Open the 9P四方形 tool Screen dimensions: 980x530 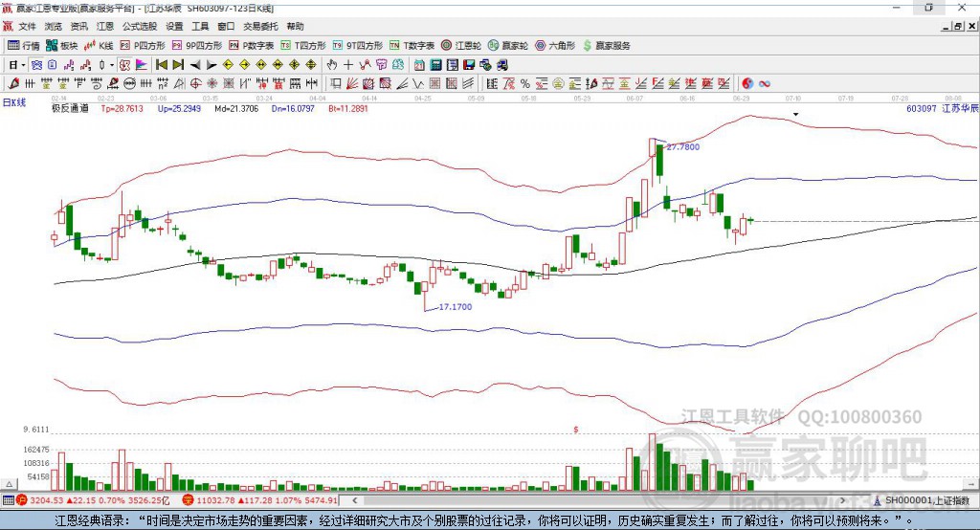197,46
